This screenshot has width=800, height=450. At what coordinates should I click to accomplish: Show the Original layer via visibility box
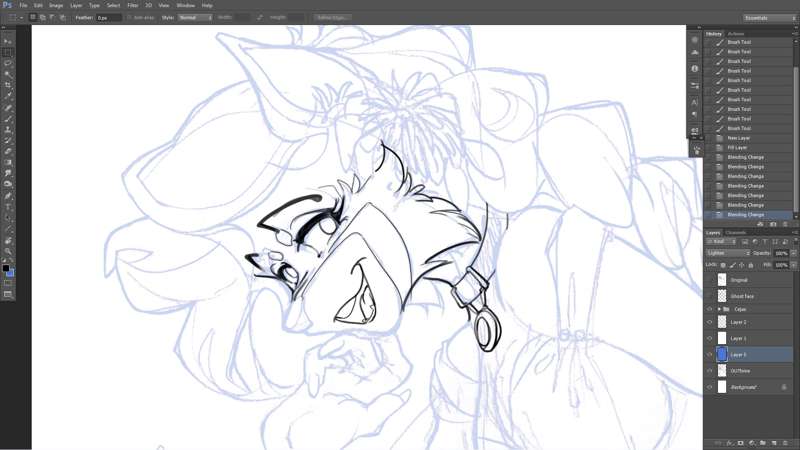(710, 280)
